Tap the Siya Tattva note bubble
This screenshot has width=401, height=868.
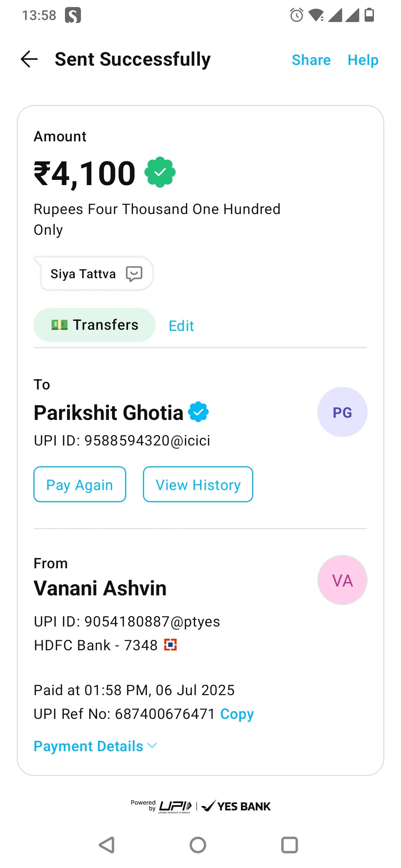pos(94,274)
